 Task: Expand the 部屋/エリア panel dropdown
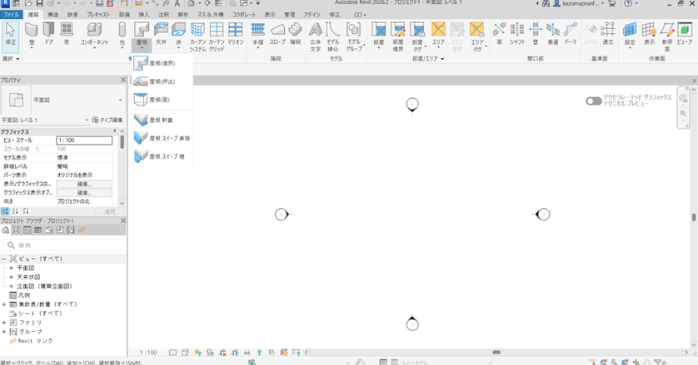[x=428, y=59]
